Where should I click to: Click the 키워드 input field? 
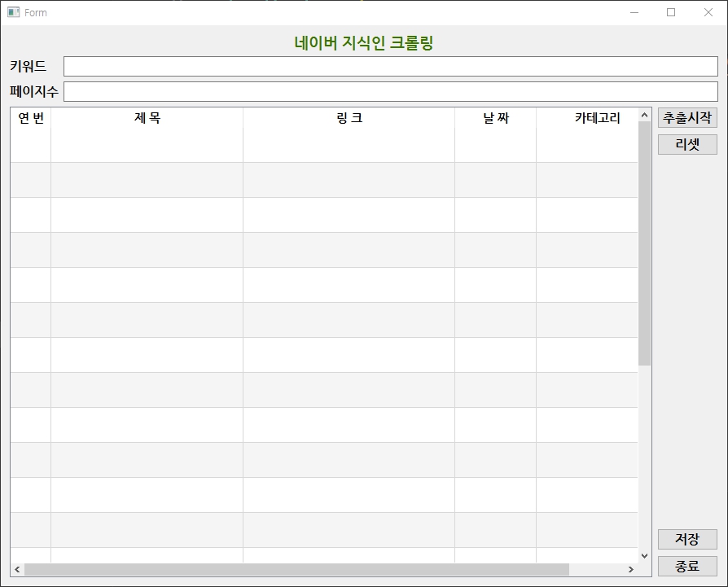pyautogui.click(x=390, y=66)
